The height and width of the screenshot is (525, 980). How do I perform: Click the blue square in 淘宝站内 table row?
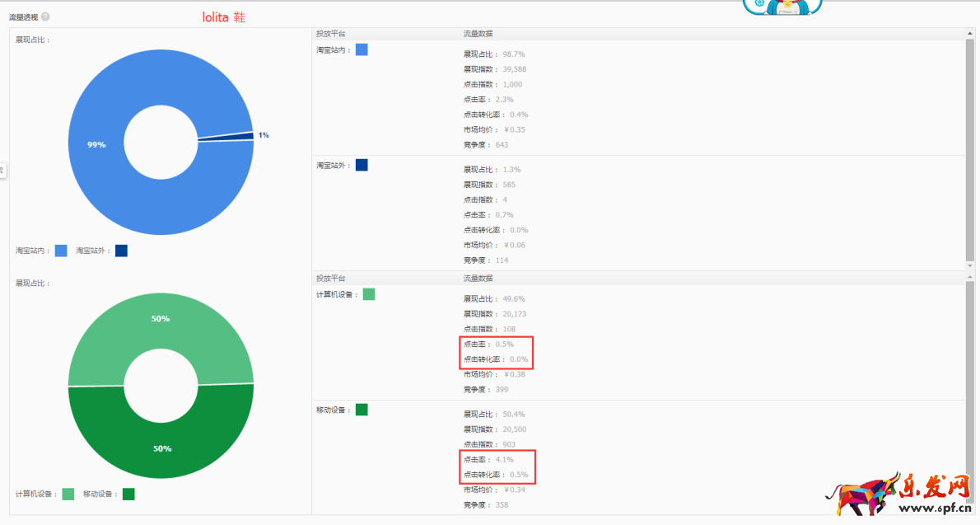tap(362, 50)
